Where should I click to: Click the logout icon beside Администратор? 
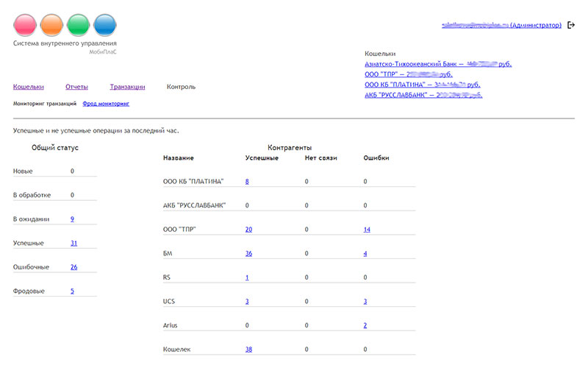click(571, 25)
